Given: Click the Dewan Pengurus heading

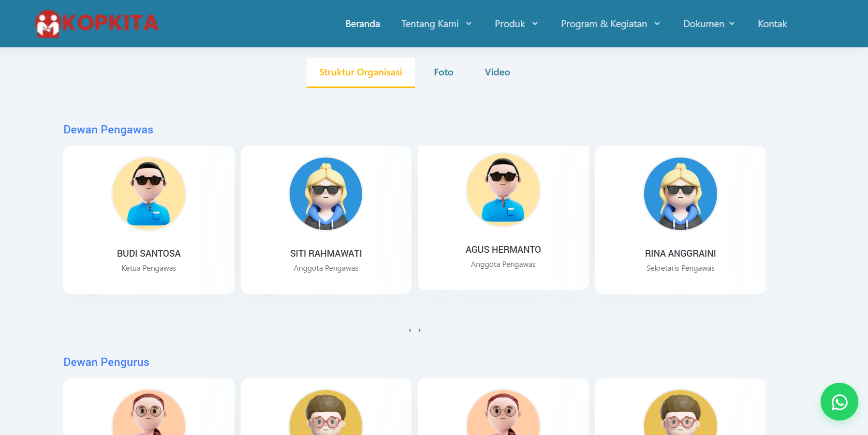Looking at the screenshot, I should (106, 362).
